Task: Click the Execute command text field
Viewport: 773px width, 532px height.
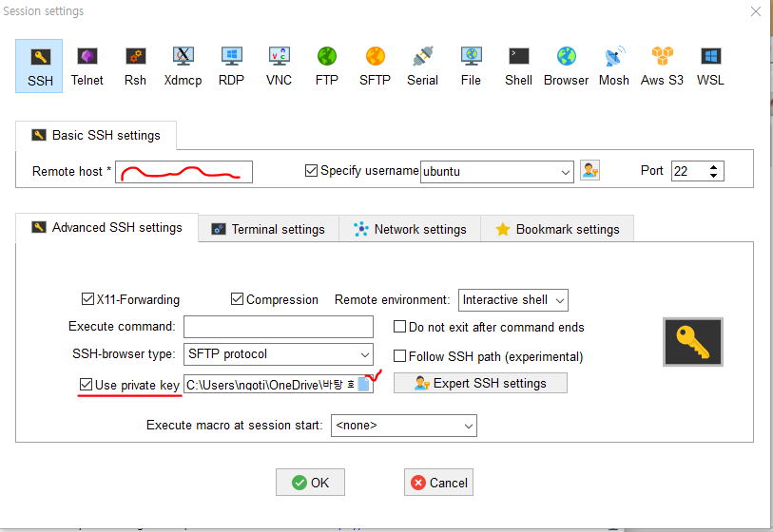Action: (x=279, y=327)
